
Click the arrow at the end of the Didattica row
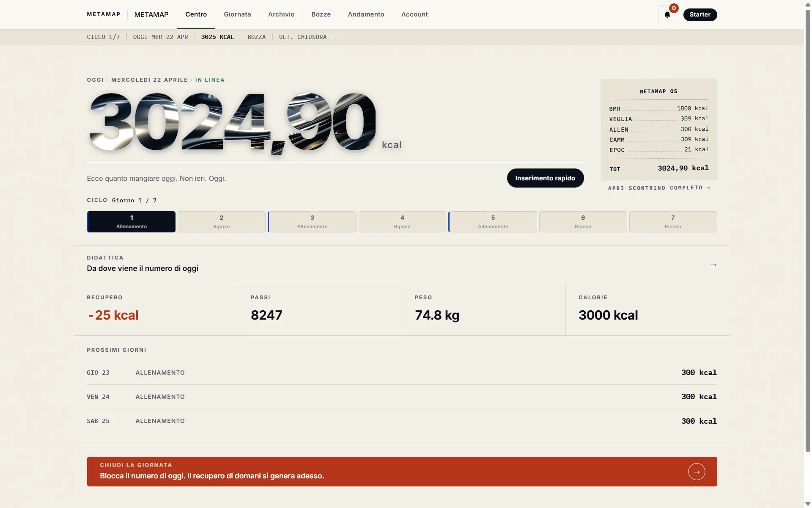714,264
